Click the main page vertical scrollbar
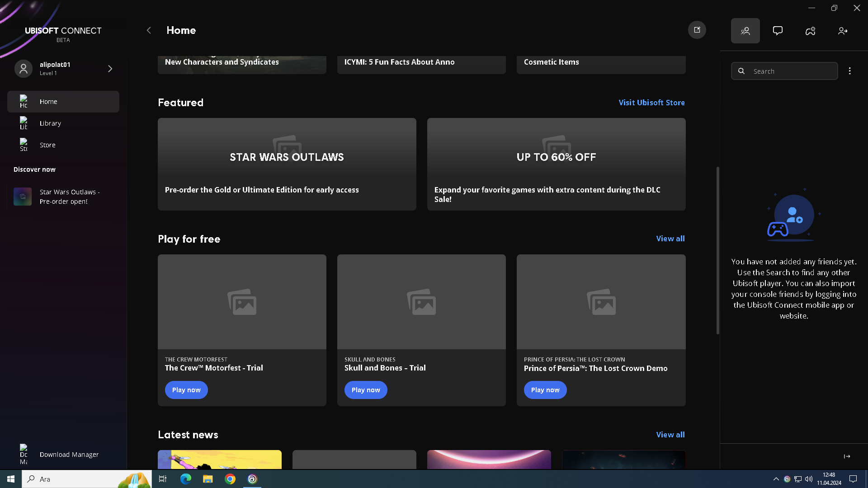 click(717, 251)
